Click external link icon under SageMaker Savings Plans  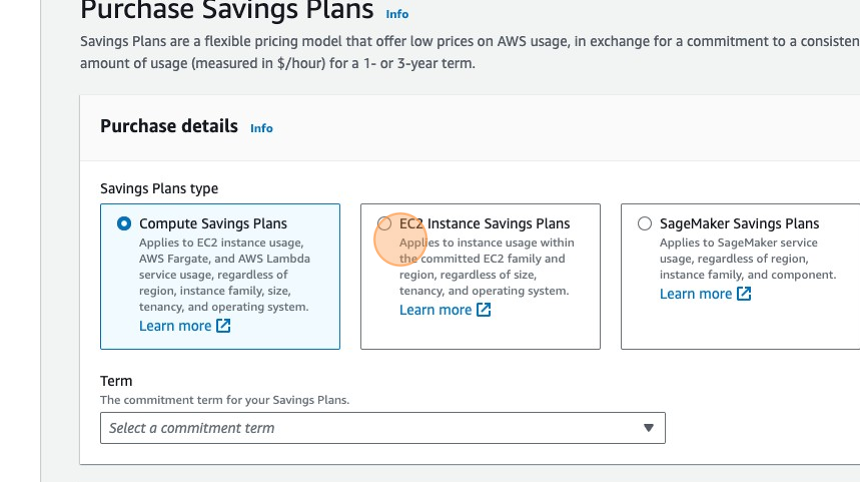coord(743,294)
